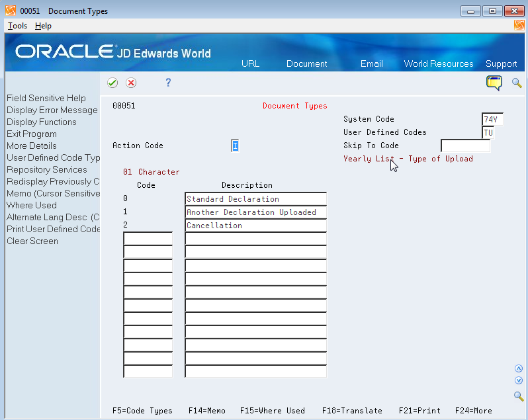Click the code value 2

[x=125, y=225]
